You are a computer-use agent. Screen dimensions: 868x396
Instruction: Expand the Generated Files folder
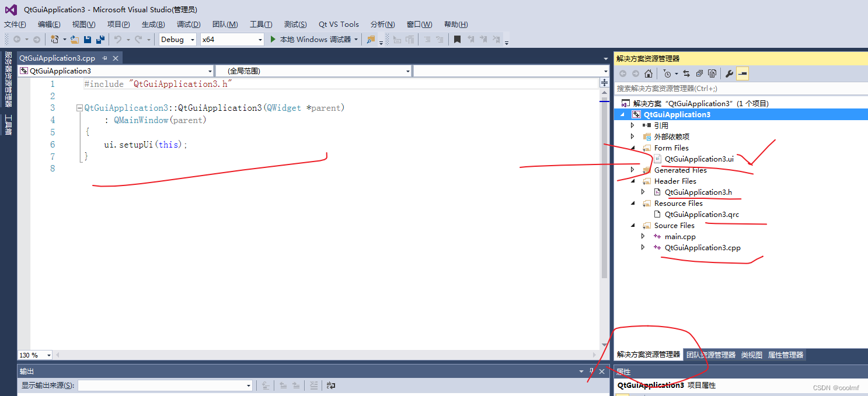tap(633, 170)
